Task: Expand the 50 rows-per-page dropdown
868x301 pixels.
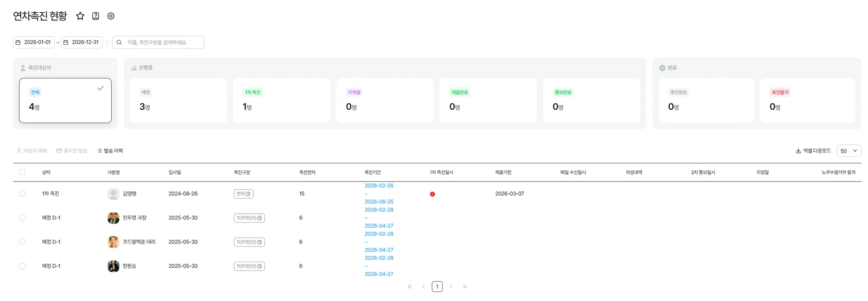Action: click(x=849, y=151)
